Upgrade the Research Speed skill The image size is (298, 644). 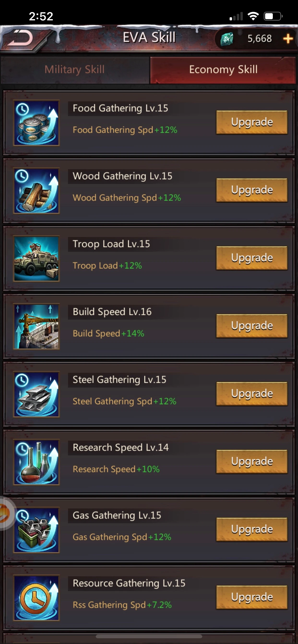coord(252,461)
